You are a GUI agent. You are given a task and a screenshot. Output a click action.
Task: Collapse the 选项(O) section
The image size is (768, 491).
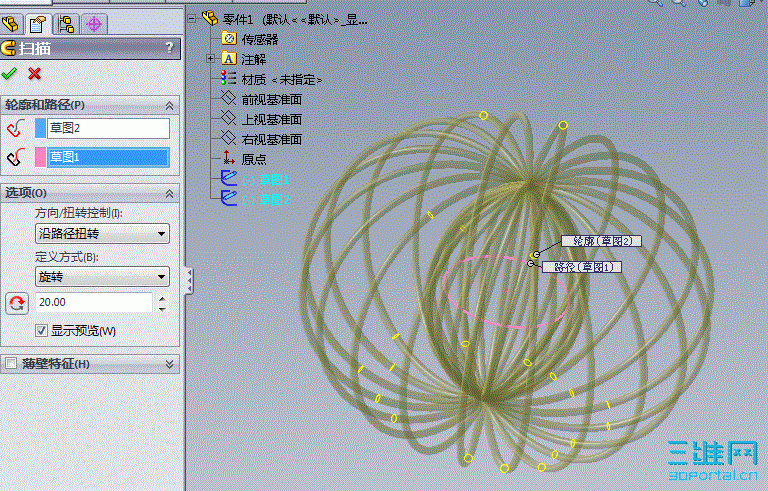(169, 194)
